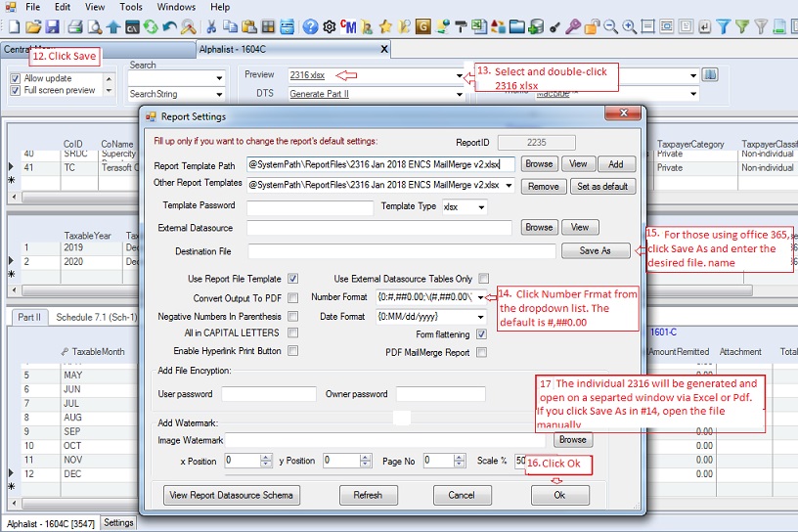Click the green Refresh arrows icon
The height and width of the screenshot is (532, 798).
pos(151,26)
